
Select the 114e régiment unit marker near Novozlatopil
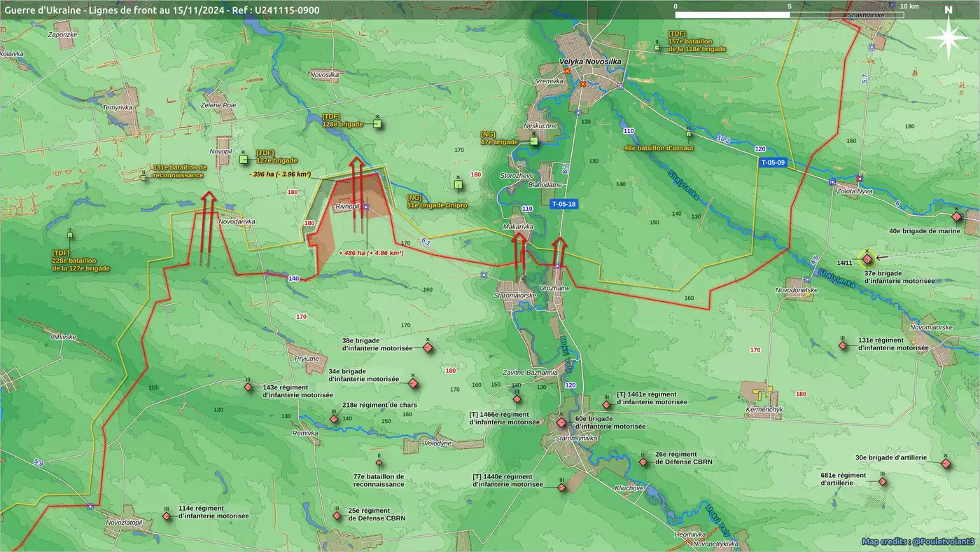tap(167, 516)
